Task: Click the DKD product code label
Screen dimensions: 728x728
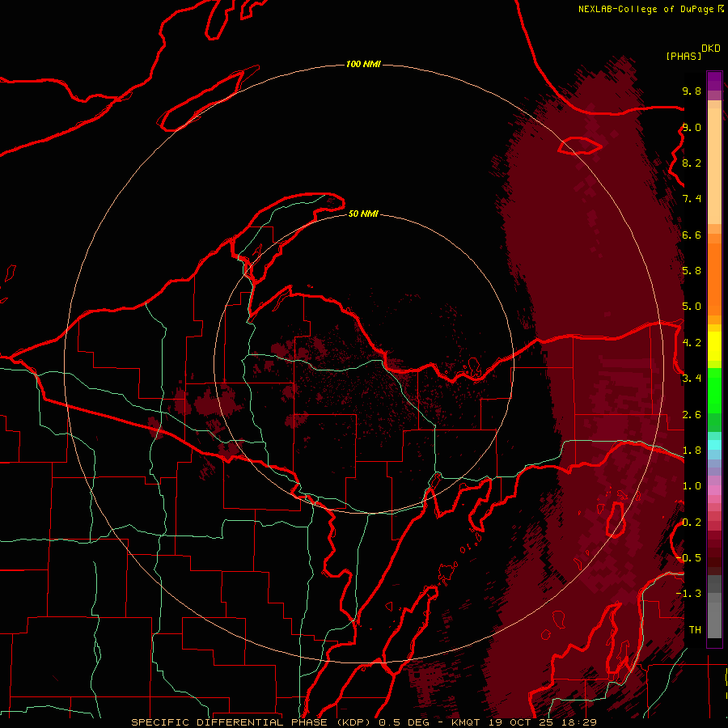Action: click(711, 49)
